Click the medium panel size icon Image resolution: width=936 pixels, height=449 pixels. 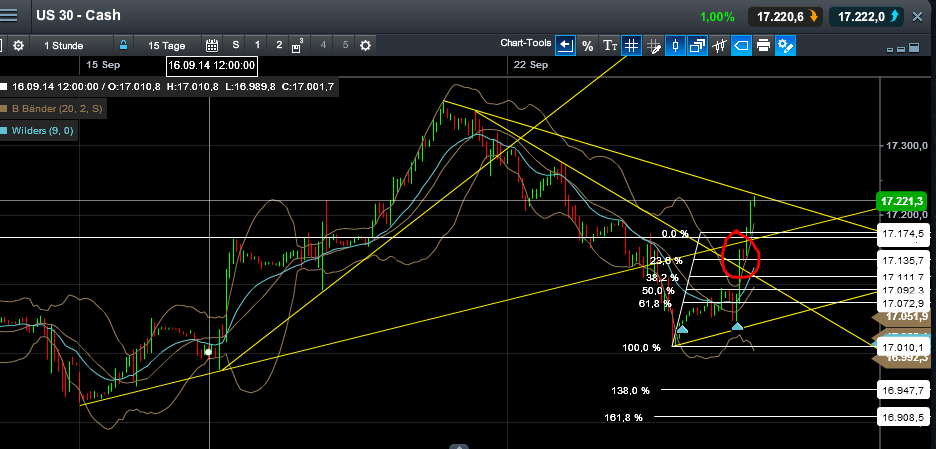pos(901,49)
